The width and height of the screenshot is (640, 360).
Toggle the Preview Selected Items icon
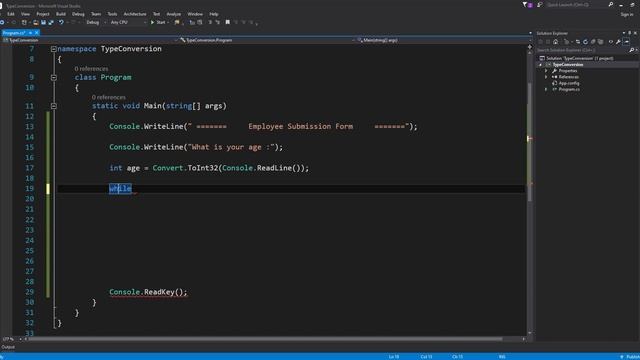tap(626, 42)
